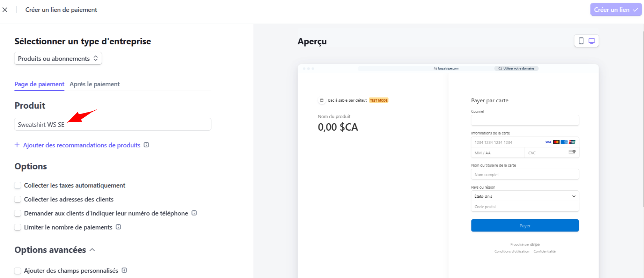Switch to the Après le paiement tab
This screenshot has width=644, height=278.
coord(95,84)
